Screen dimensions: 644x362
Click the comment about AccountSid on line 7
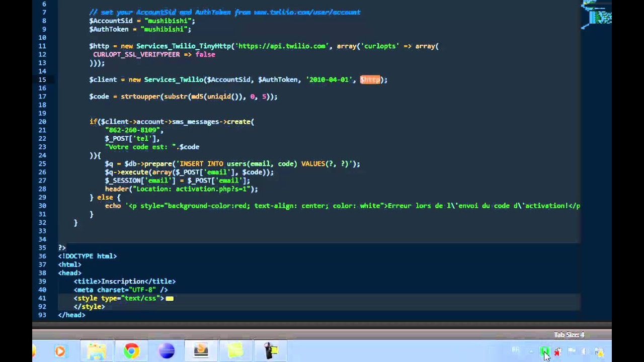point(224,12)
